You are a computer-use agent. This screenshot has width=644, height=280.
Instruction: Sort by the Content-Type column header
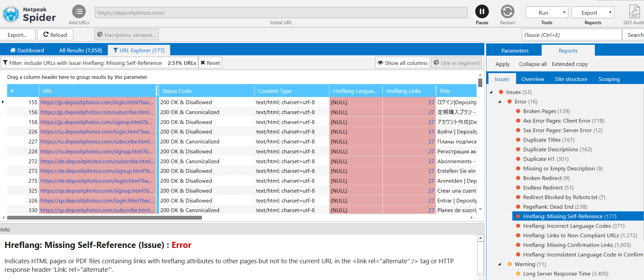pyautogui.click(x=292, y=91)
